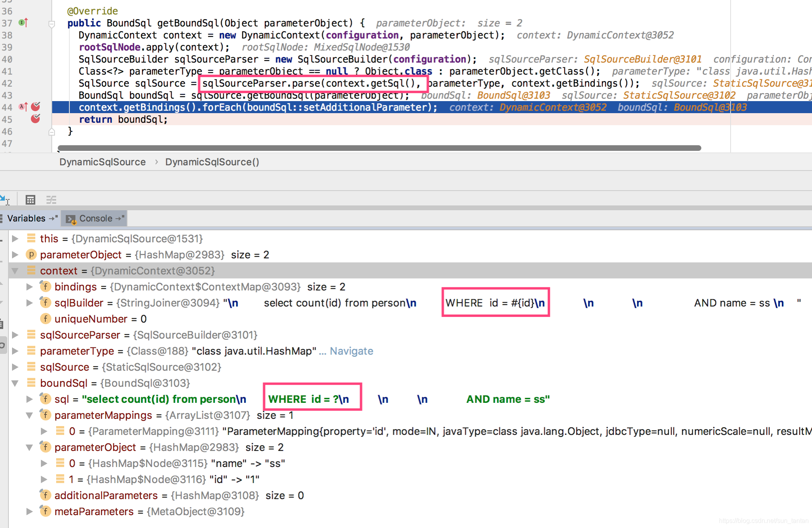Click line number 42 in the gutter
The image size is (812, 528).
coord(7,83)
